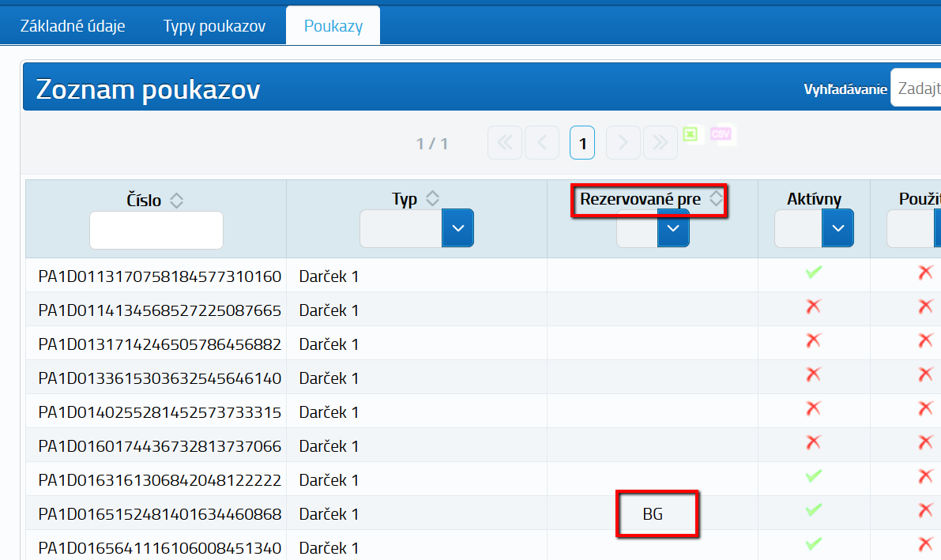Image resolution: width=941 pixels, height=560 pixels.
Task: Export the list as CSV icon
Action: point(720,134)
